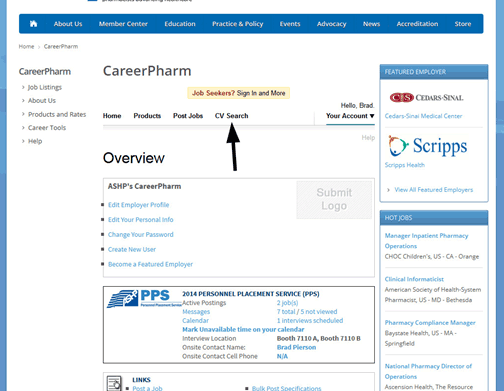
Task: Open View All Featured Employers link
Action: (434, 190)
